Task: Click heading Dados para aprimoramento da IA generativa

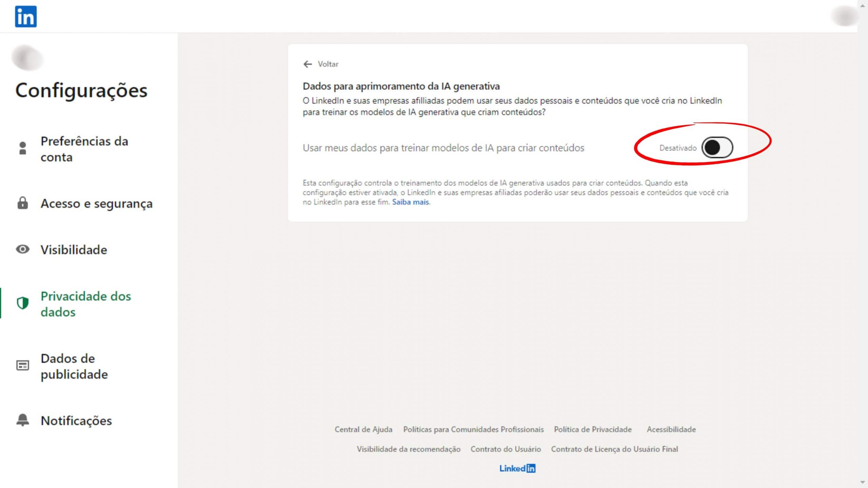Action: (x=401, y=86)
